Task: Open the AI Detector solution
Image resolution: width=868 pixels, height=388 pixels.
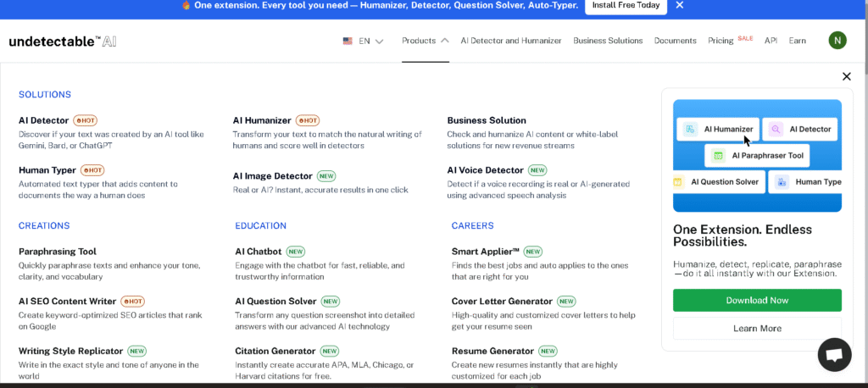Action: pos(44,120)
